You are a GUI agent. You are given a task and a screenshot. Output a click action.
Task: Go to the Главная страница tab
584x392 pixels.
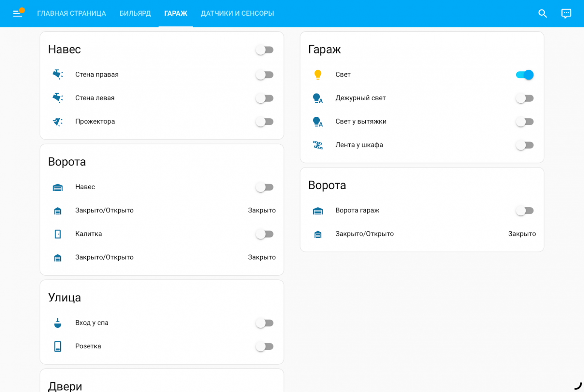pos(72,13)
